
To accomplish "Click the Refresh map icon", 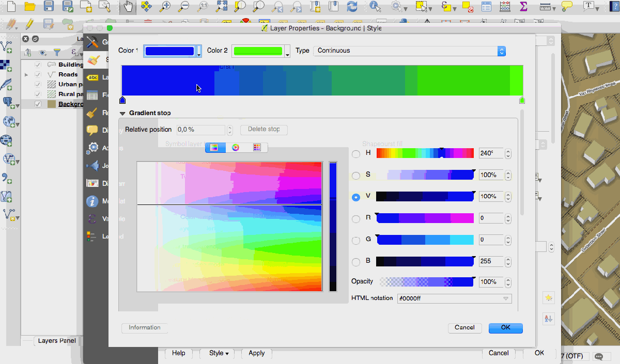I will [x=352, y=7].
